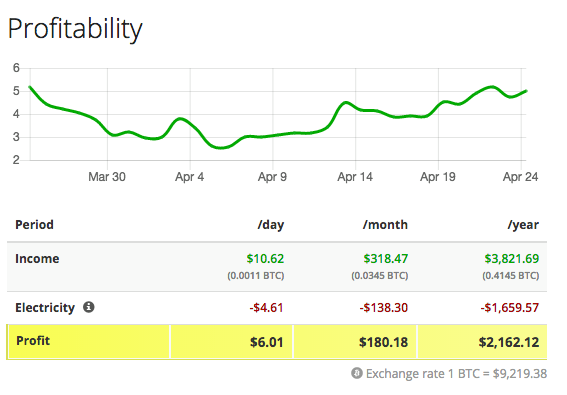Select the /month column header
Screen dimensions: 567x395
click(x=385, y=225)
